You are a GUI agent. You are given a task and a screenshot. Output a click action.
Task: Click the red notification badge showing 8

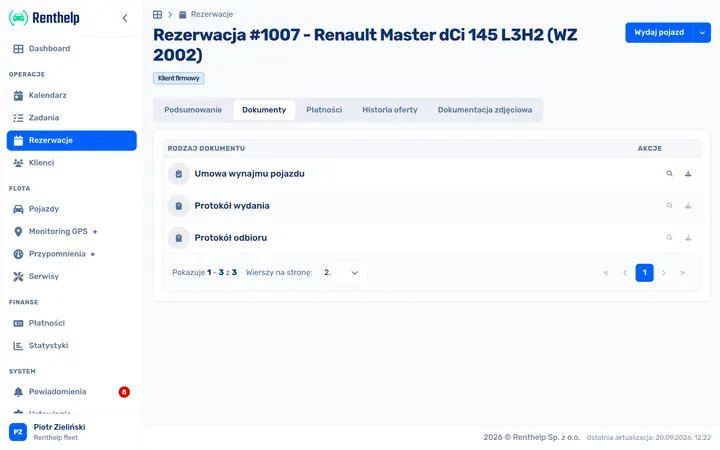point(124,392)
